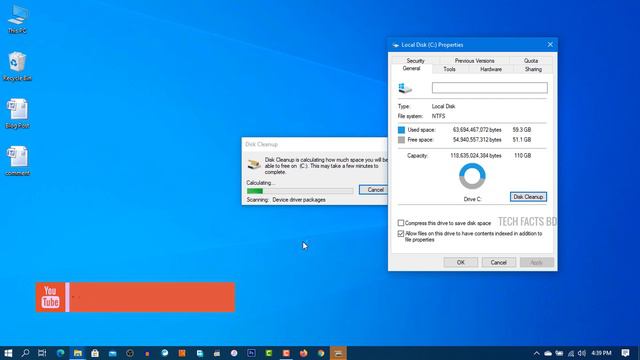This screenshot has width=640, height=360.
Task: Switch to the Sharing tab
Action: (x=533, y=69)
